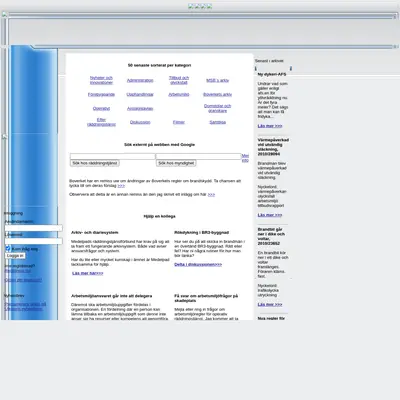The image size is (400, 400).
Task: Open the Upphandlingar category link
Action: coord(140,94)
